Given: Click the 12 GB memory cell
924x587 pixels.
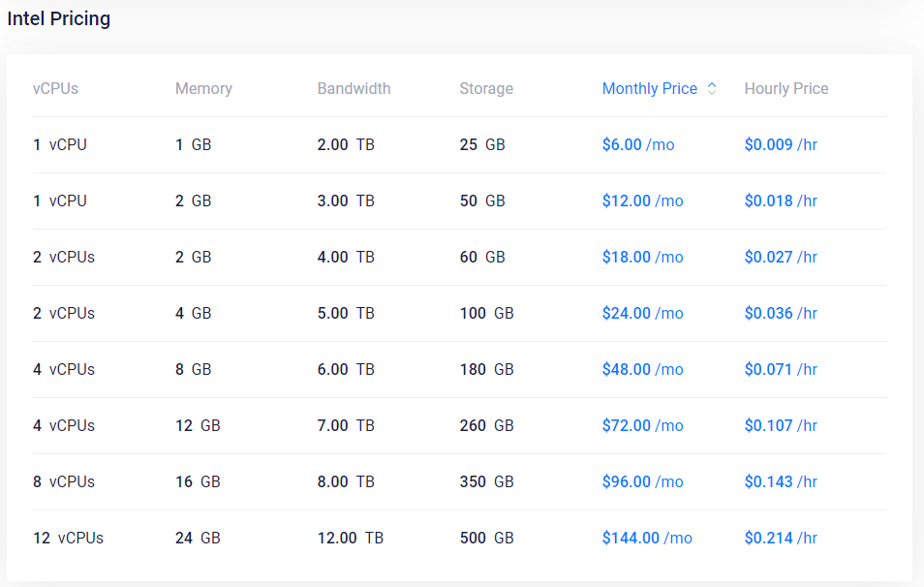Looking at the screenshot, I should [x=198, y=425].
